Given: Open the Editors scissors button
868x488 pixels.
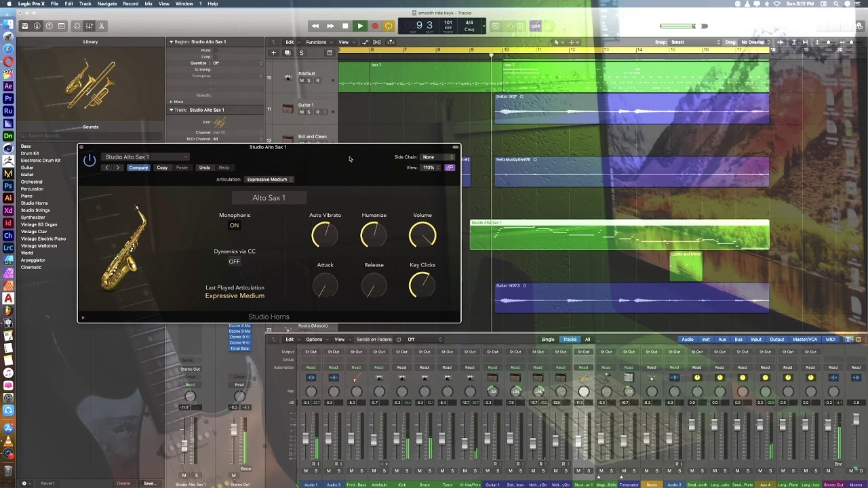Looking at the screenshot, I should click(102, 26).
